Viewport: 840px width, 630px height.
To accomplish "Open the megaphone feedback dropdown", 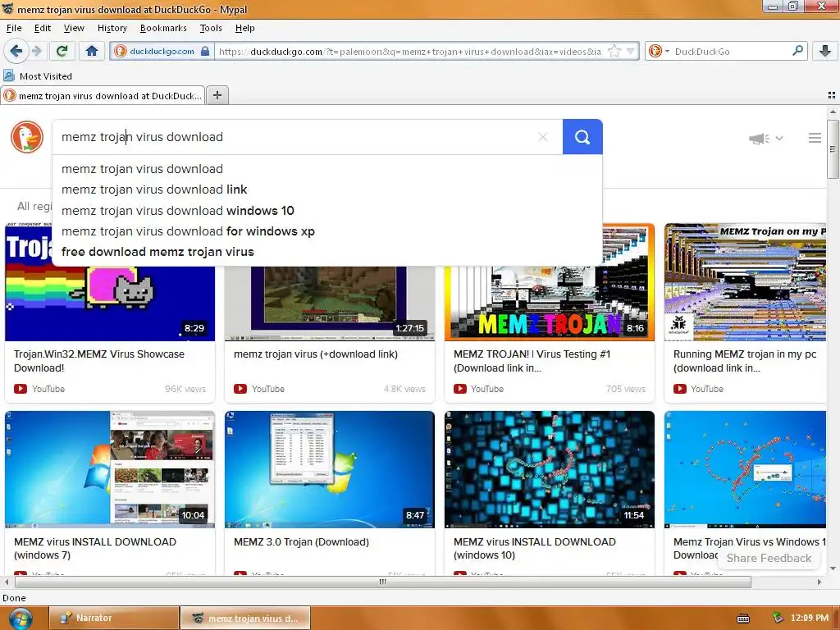I will [765, 139].
